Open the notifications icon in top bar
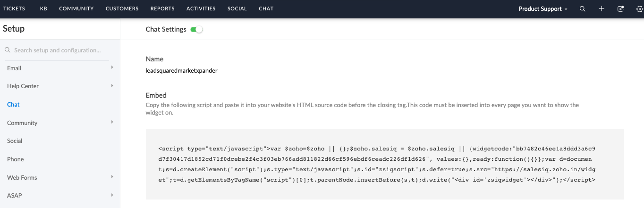The height and width of the screenshot is (208, 644). (x=621, y=9)
